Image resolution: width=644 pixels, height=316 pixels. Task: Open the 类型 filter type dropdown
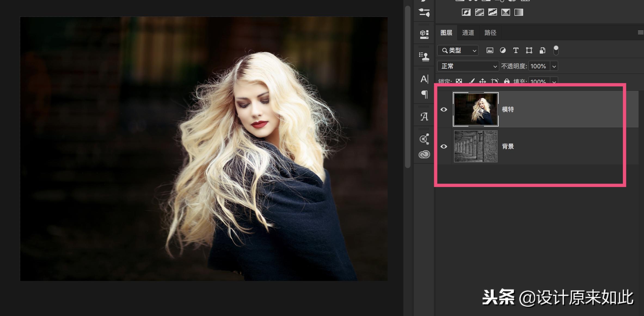(458, 50)
